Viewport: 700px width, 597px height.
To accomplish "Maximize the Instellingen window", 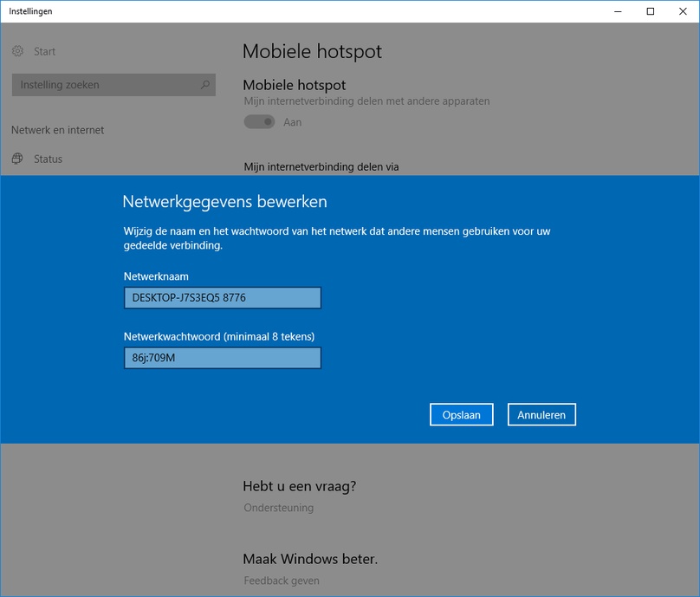I will tap(651, 11).
